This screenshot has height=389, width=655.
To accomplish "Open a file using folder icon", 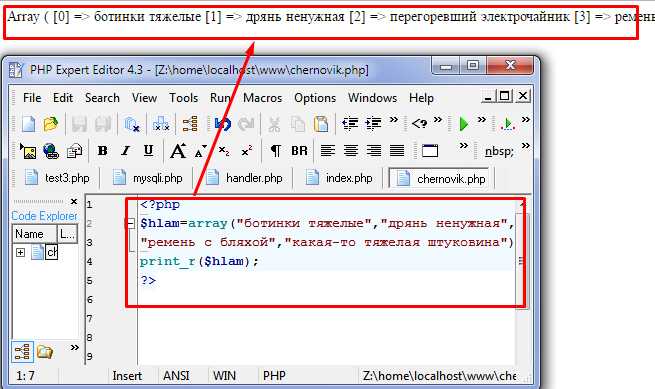I will pyautogui.click(x=51, y=124).
